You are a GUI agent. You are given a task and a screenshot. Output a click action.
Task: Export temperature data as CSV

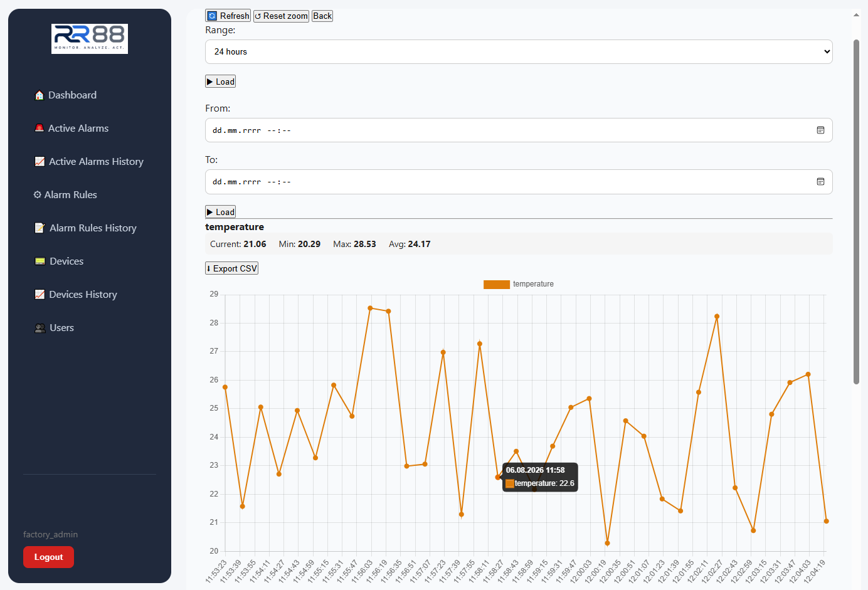click(231, 268)
